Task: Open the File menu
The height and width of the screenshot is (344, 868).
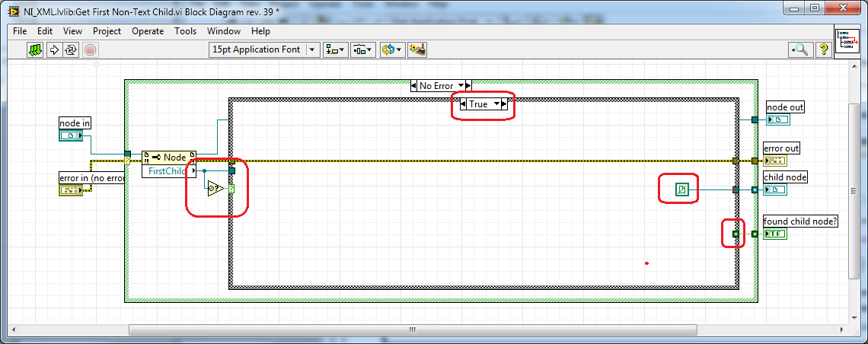Action: (19, 31)
